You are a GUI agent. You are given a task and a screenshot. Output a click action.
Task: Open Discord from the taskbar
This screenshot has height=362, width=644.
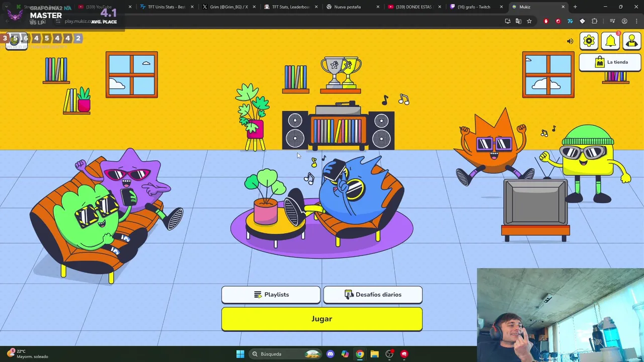330,354
